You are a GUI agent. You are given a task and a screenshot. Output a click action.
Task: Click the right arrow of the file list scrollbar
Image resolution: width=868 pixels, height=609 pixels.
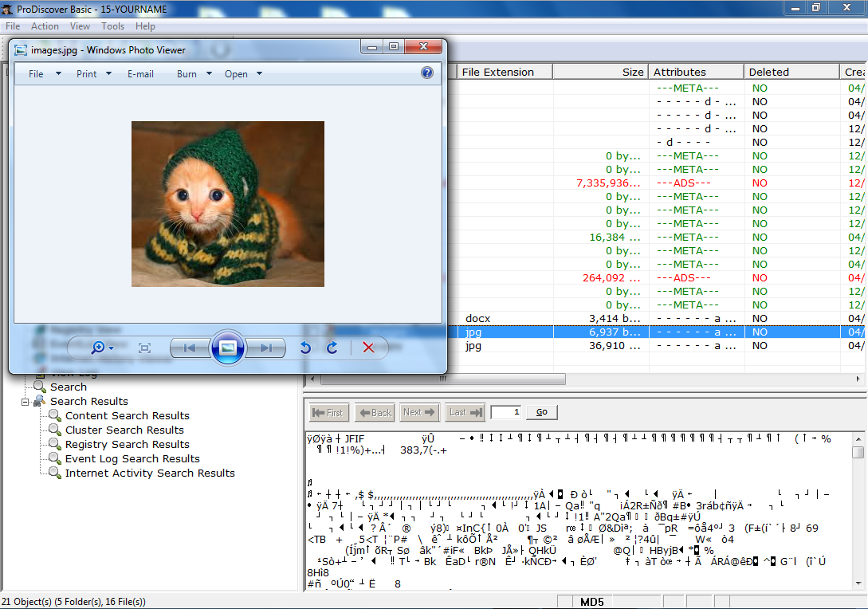858,379
